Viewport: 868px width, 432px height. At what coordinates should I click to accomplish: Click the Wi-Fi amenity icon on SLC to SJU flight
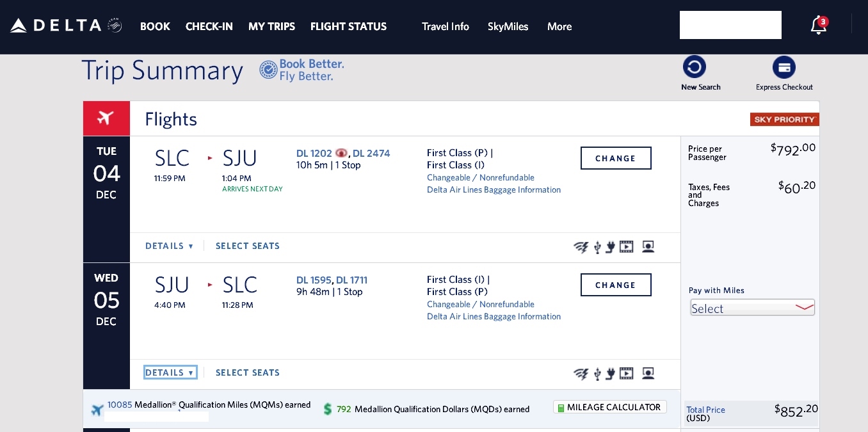click(x=581, y=246)
